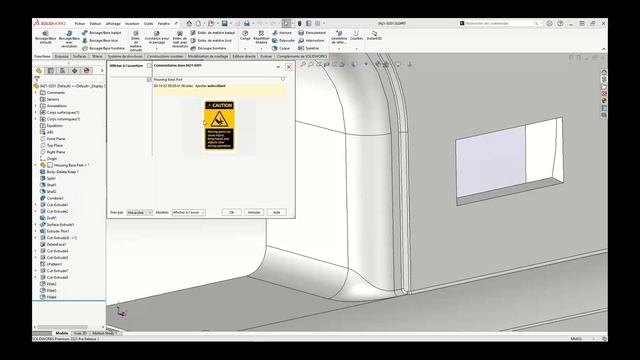Select the Coque shell tool

coord(281,48)
